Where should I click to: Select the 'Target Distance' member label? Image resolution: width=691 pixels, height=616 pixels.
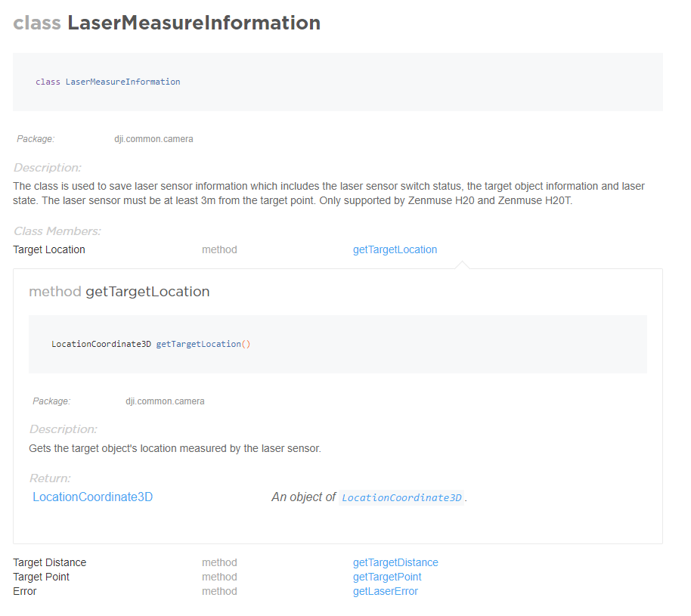click(50, 562)
